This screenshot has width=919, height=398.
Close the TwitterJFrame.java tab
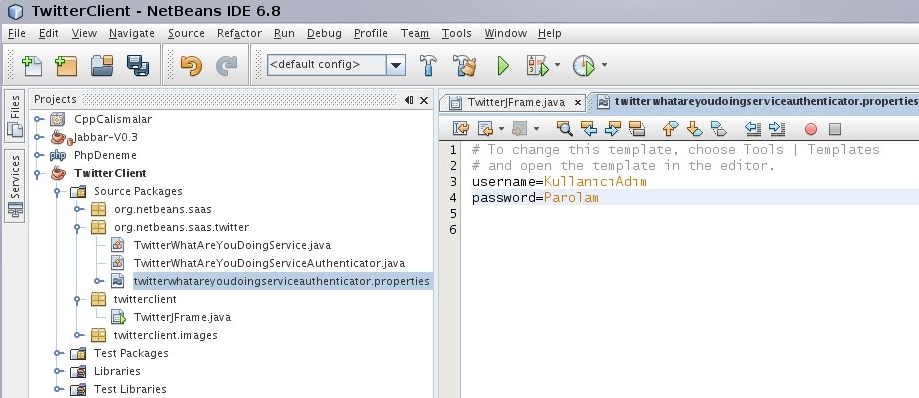(577, 103)
